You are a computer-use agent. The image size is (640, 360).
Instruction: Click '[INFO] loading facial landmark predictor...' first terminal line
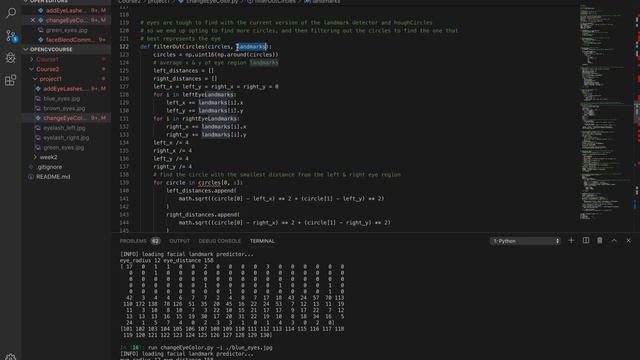click(x=187, y=254)
